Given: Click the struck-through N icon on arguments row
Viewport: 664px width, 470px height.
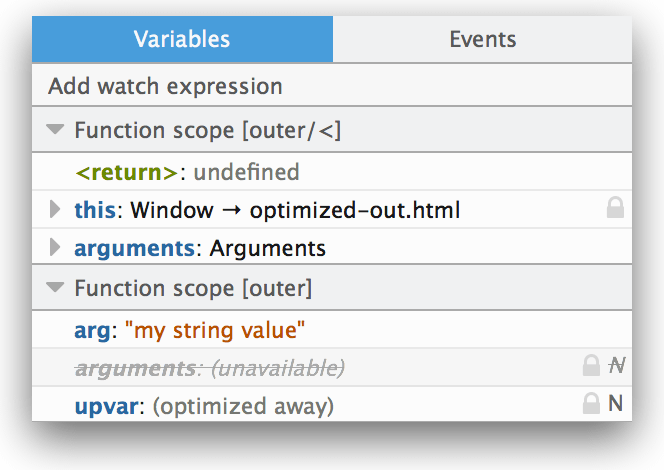Looking at the screenshot, I should [x=617, y=367].
